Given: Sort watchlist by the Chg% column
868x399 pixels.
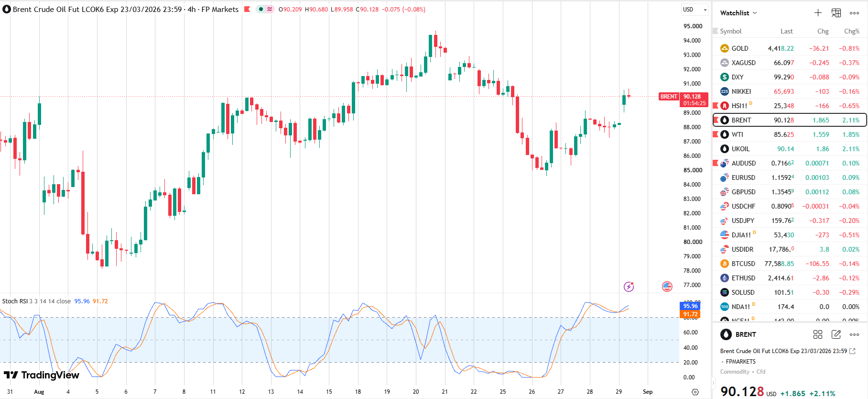Looking at the screenshot, I should (x=852, y=31).
